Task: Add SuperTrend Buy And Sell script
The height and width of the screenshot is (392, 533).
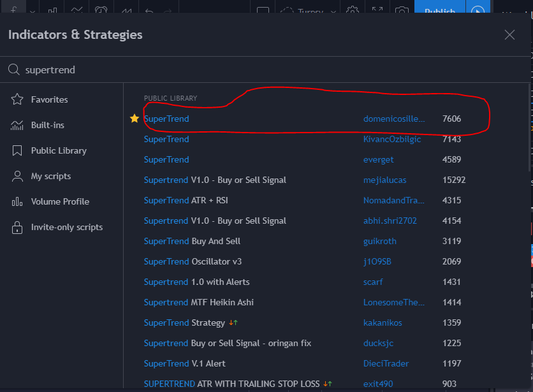Action: [192, 241]
